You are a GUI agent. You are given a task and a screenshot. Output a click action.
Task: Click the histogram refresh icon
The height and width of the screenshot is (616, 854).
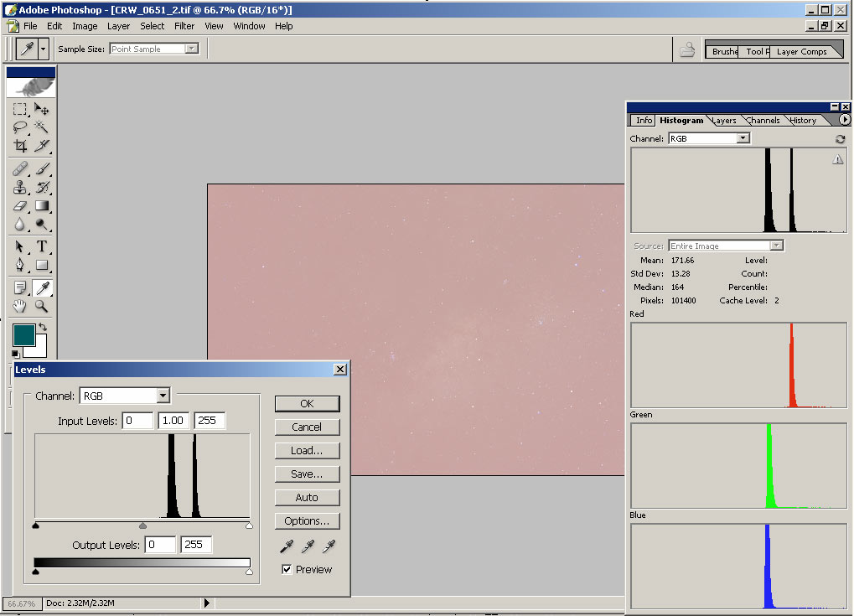tap(840, 139)
